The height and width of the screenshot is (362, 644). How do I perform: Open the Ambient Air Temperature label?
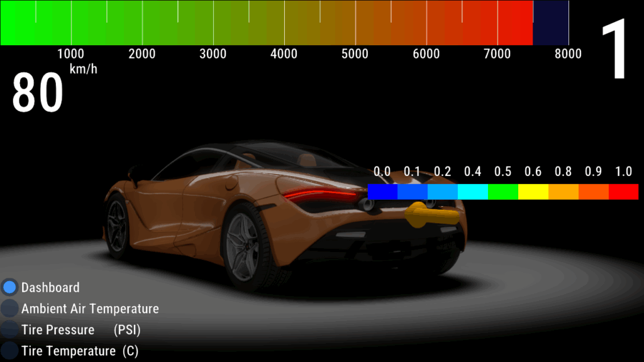(90, 309)
